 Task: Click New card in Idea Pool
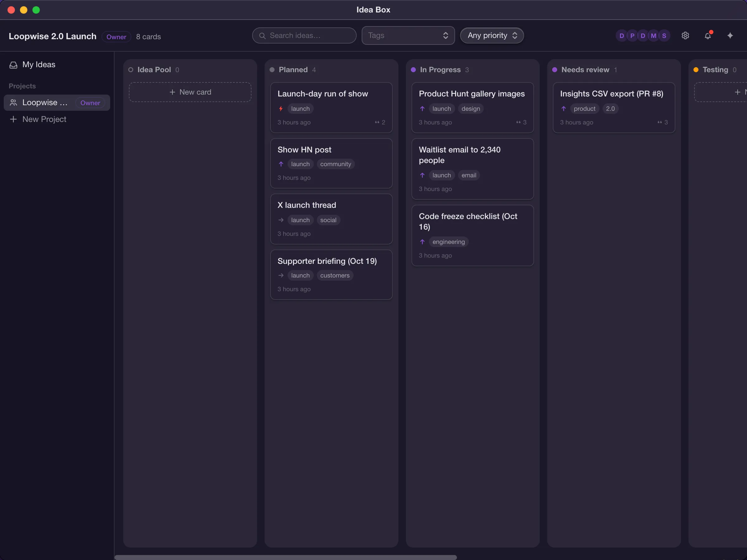(x=190, y=92)
